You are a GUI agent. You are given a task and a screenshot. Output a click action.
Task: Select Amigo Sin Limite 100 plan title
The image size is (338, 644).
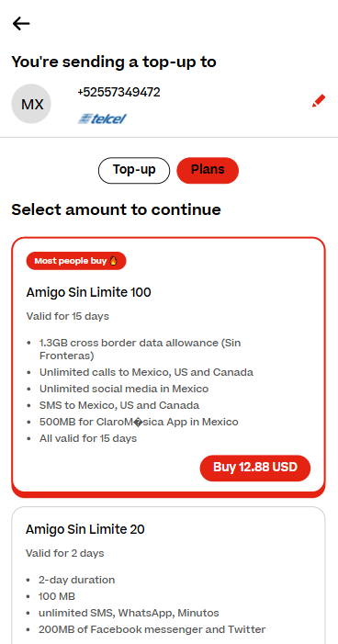pos(89,292)
